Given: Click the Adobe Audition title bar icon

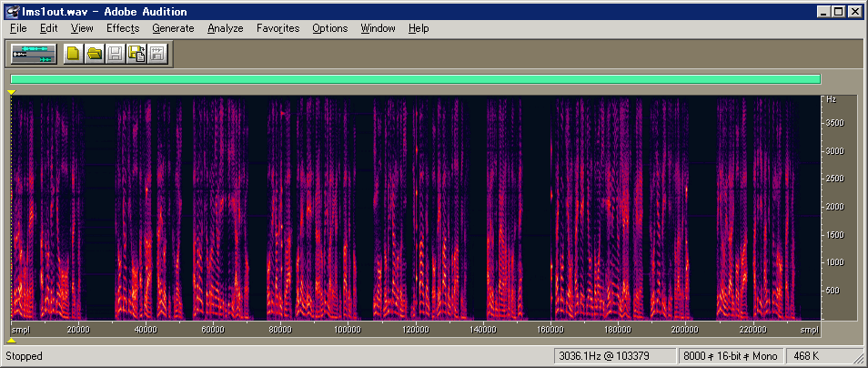Looking at the screenshot, I should pos(13,11).
